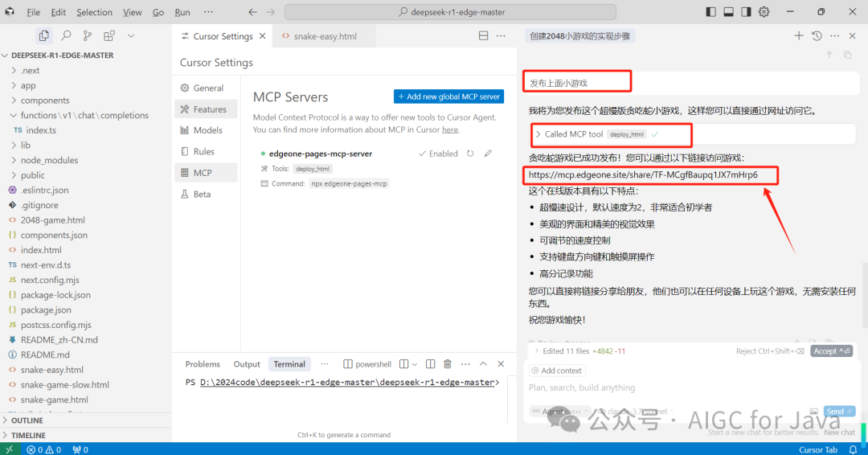Screen dimensions: 868x455
Task: Refresh the edgeone-pages-mcp-server
Action: point(470,154)
